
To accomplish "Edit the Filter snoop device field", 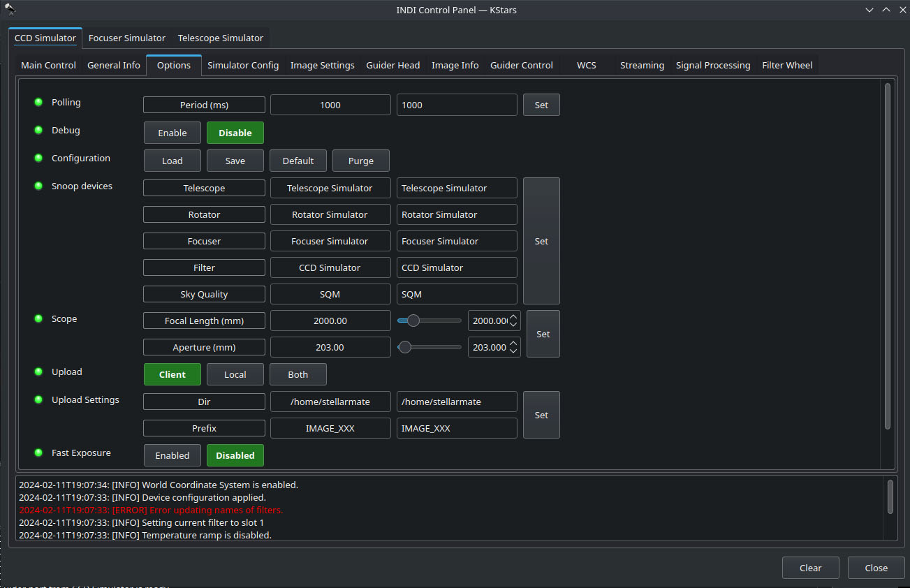I will coord(457,267).
